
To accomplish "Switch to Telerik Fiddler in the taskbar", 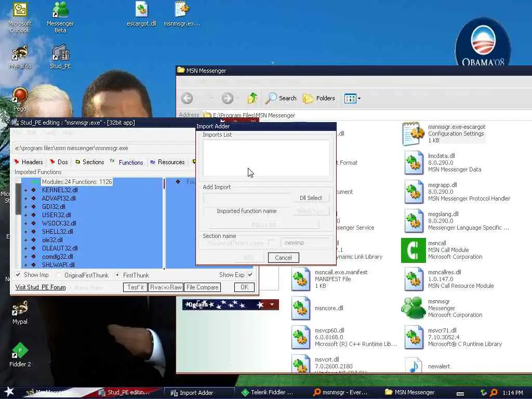I will pyautogui.click(x=268, y=393).
